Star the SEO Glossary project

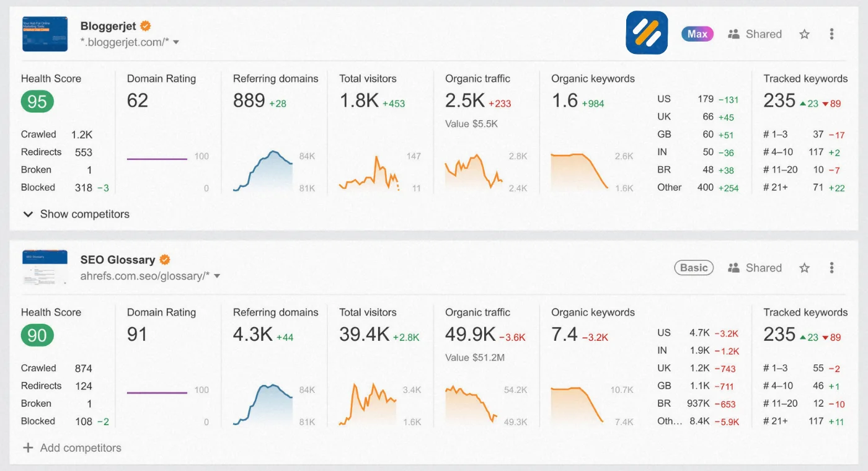pyautogui.click(x=804, y=268)
